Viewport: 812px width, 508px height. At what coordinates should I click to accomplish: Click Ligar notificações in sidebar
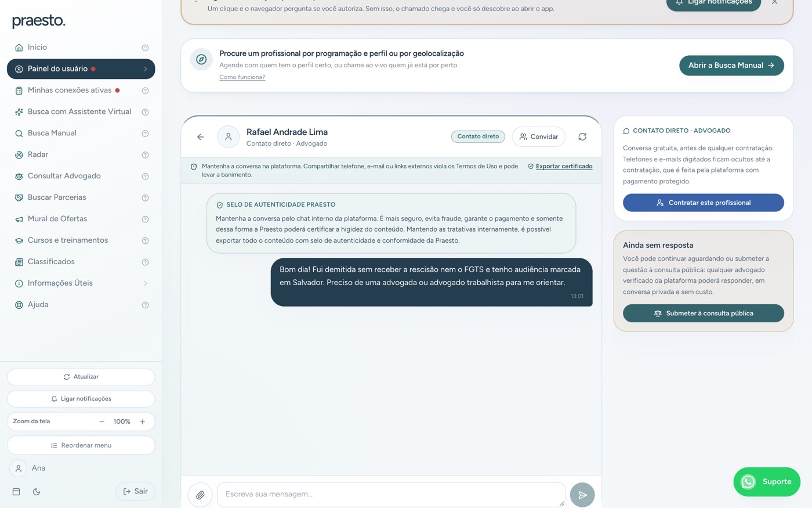[81, 399]
